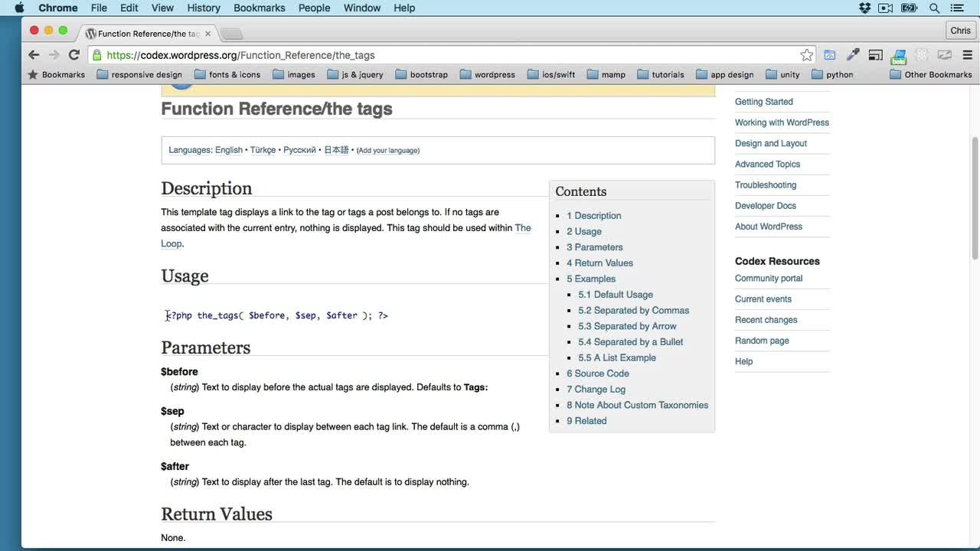Go back using the browser back arrow
The height and width of the screenshot is (551, 980).
34,55
